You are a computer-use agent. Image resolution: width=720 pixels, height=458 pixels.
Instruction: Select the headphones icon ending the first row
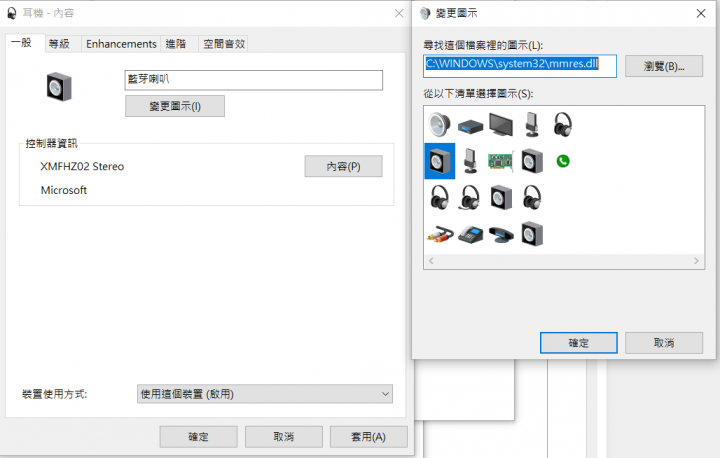coord(562,124)
